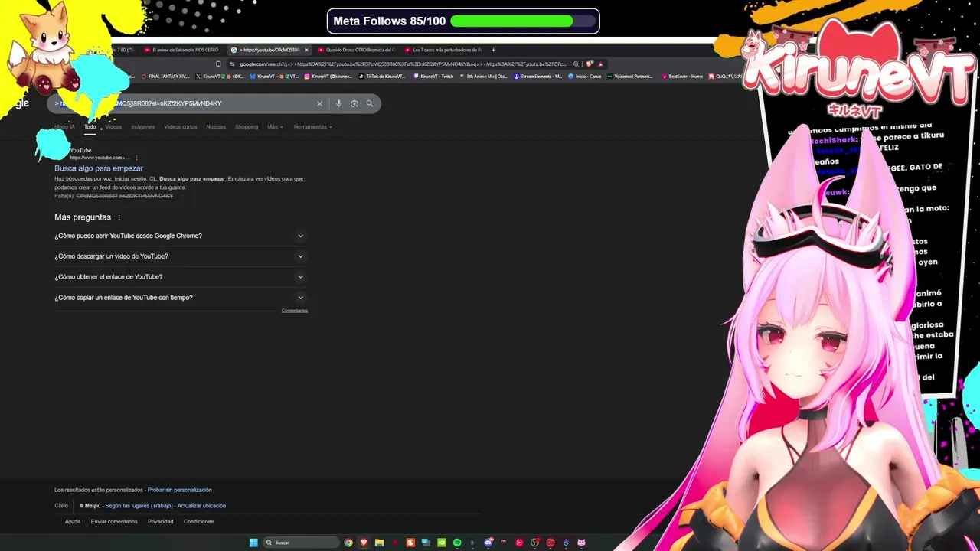Open Spotify from the taskbar
980x551 pixels.
pos(457,543)
